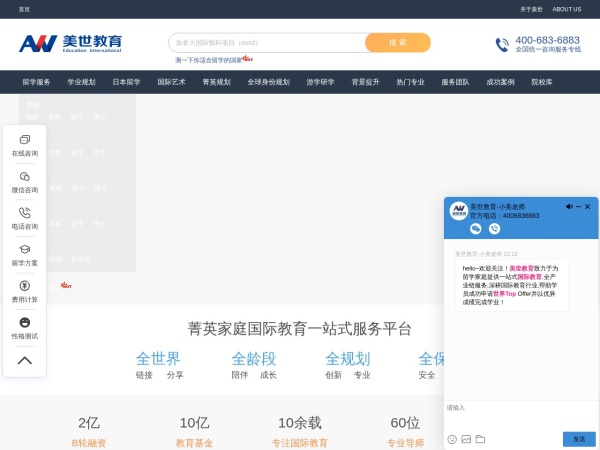Open the 关于美世 link at top
Screen dimensions: 600x450
tap(531, 9)
